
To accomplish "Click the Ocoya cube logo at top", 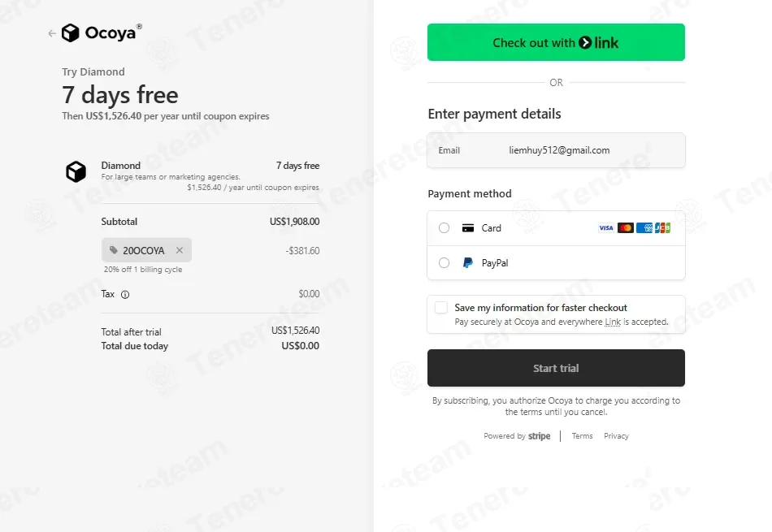I will (71, 33).
